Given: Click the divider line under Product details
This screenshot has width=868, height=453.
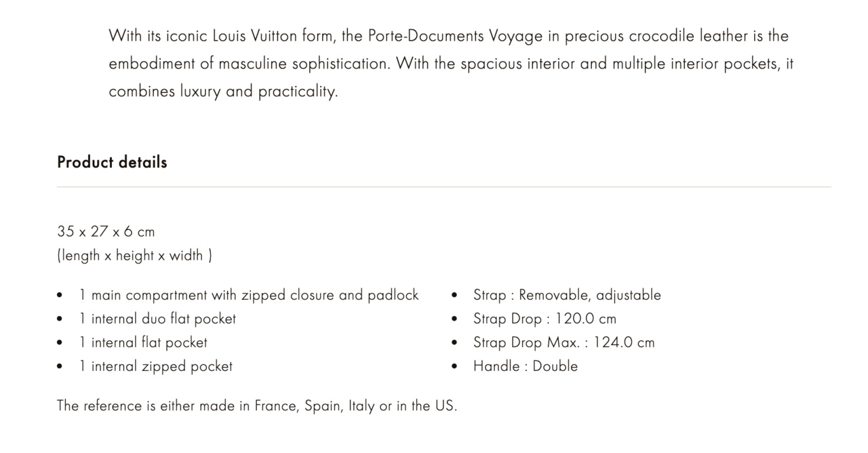Looking at the screenshot, I should click(443, 186).
